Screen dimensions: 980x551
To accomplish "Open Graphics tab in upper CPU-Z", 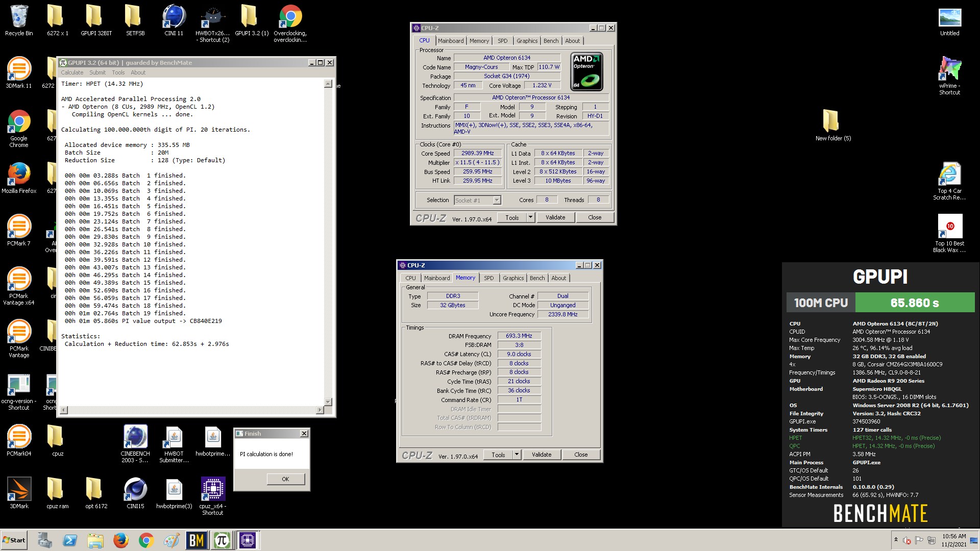I will (x=527, y=41).
